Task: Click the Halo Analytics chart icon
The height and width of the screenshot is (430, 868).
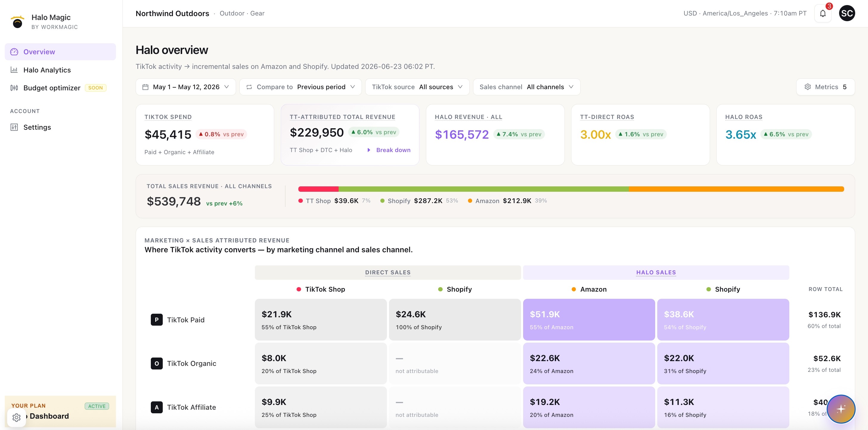Action: pyautogui.click(x=14, y=70)
